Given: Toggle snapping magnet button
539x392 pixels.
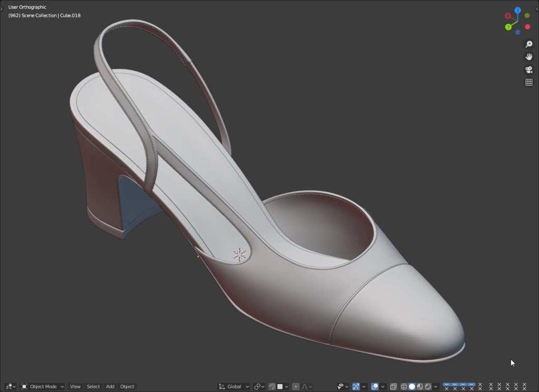Looking at the screenshot, I should click(x=272, y=387).
